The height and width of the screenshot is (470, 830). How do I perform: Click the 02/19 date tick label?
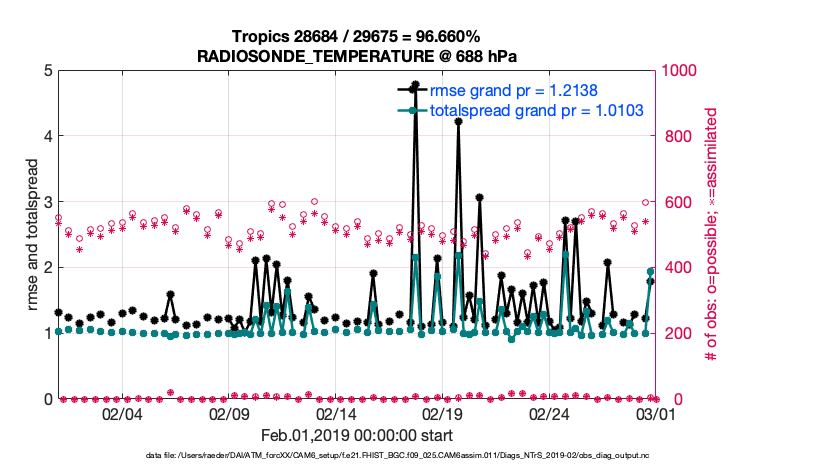click(442, 414)
